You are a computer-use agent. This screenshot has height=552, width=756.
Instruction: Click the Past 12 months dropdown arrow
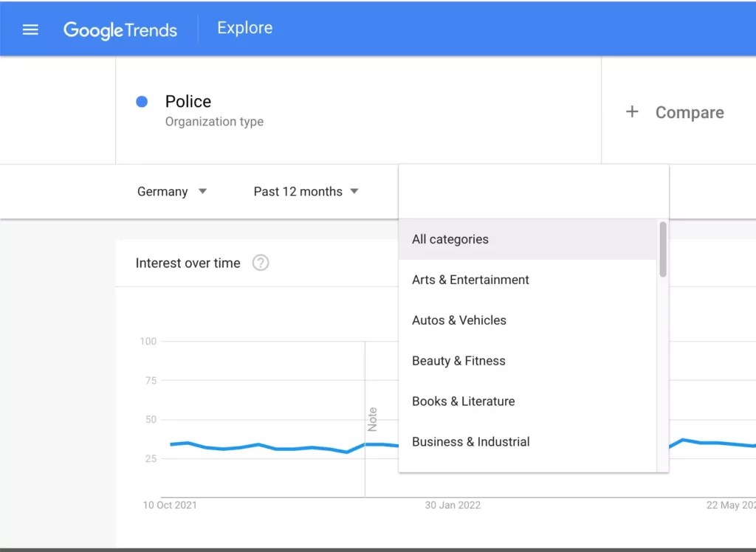[354, 191]
